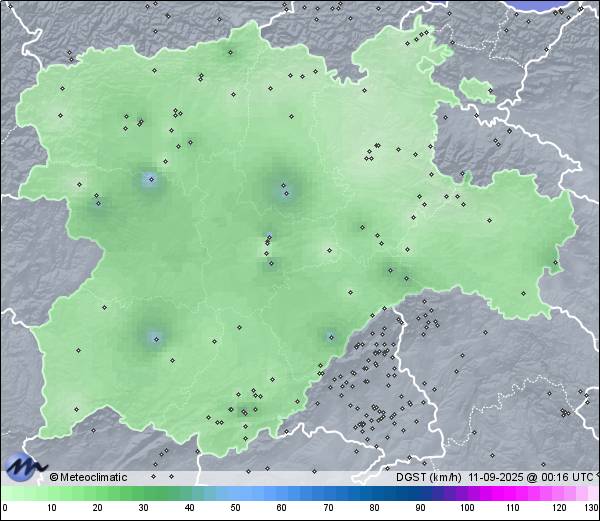Select the DGST (km/h) label
The width and height of the screenshot is (600, 521).
coord(429,477)
